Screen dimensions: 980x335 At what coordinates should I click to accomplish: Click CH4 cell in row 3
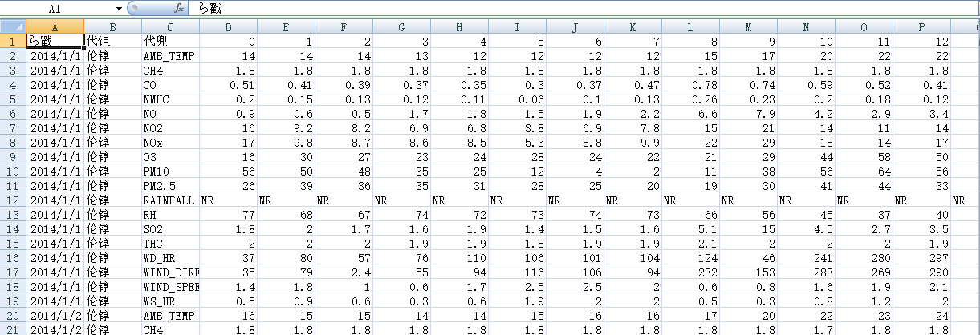[x=170, y=71]
